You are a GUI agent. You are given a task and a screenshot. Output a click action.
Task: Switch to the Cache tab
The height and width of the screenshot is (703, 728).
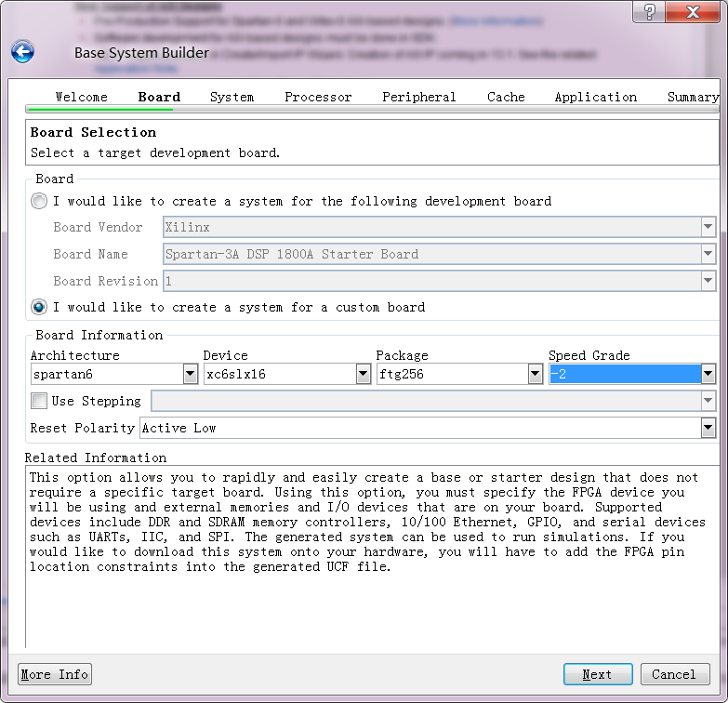click(x=506, y=97)
